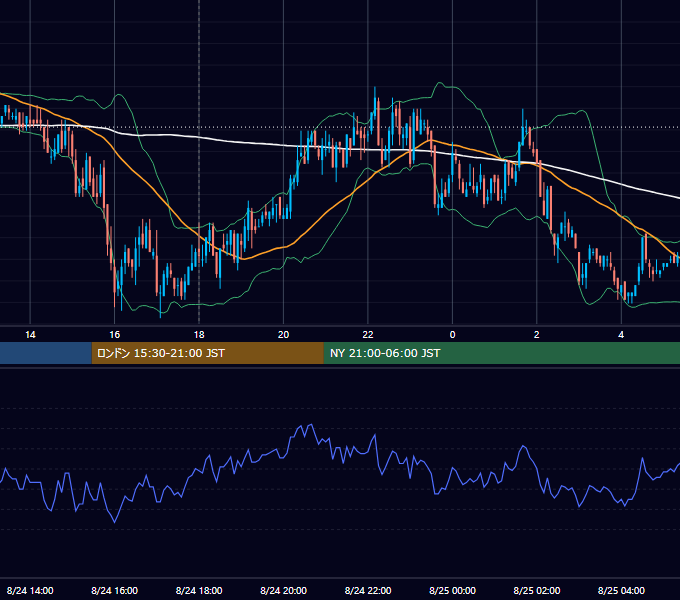This screenshot has width=680, height=600.
Task: Click the hour label 4 on the time axis
Action: point(621,335)
